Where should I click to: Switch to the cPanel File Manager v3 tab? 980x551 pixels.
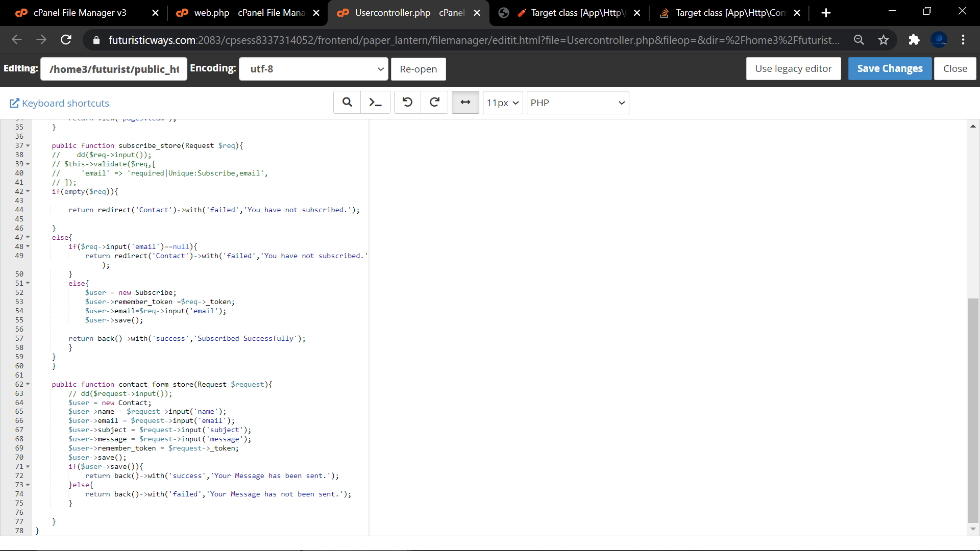click(80, 13)
